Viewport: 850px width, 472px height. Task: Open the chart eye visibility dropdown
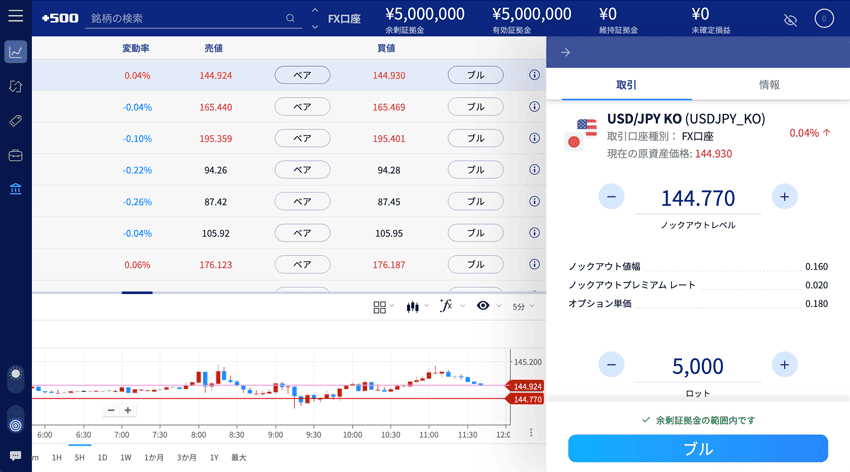click(488, 306)
